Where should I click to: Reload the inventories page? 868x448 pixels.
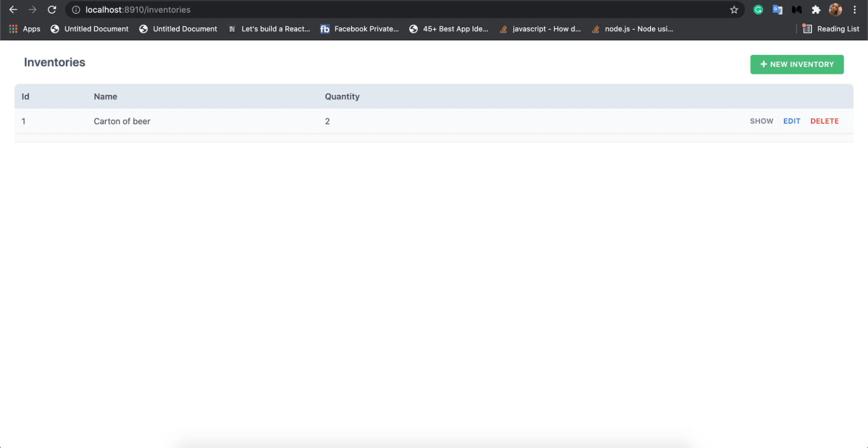(51, 10)
